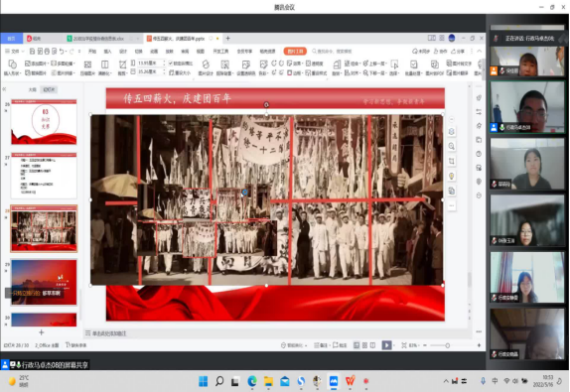Viewport: 570px width, 392px height.
Task: Adjust the zoom slider in status bar
Action: [448, 345]
